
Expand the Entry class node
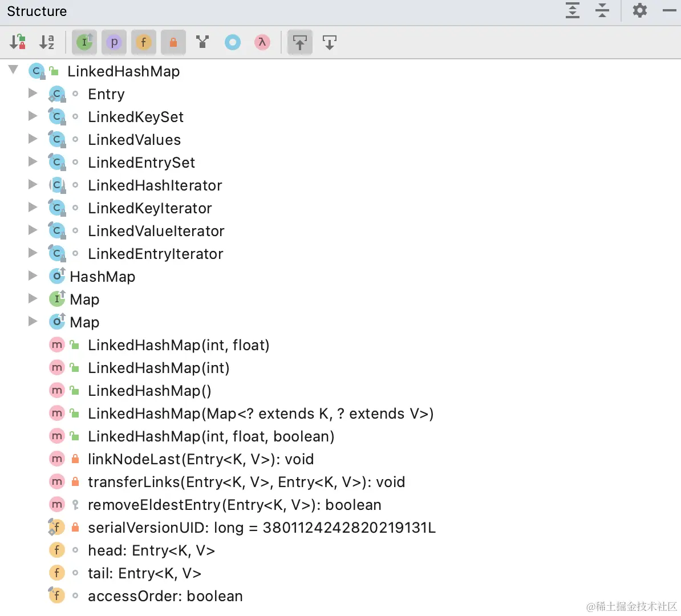pos(33,93)
